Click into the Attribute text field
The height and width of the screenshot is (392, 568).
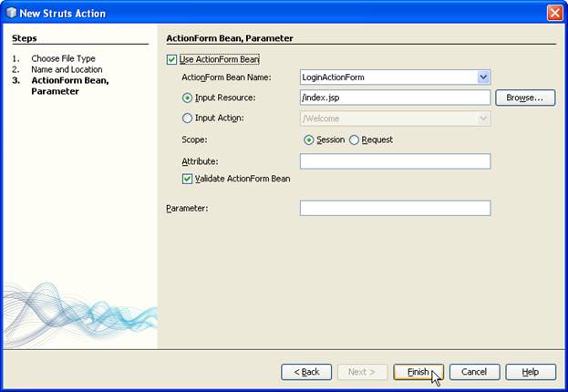click(x=395, y=161)
